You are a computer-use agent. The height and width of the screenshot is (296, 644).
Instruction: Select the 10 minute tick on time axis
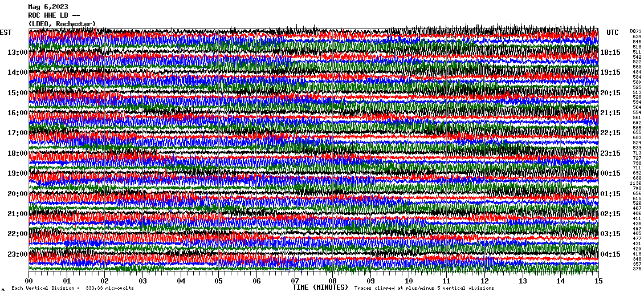(409, 281)
